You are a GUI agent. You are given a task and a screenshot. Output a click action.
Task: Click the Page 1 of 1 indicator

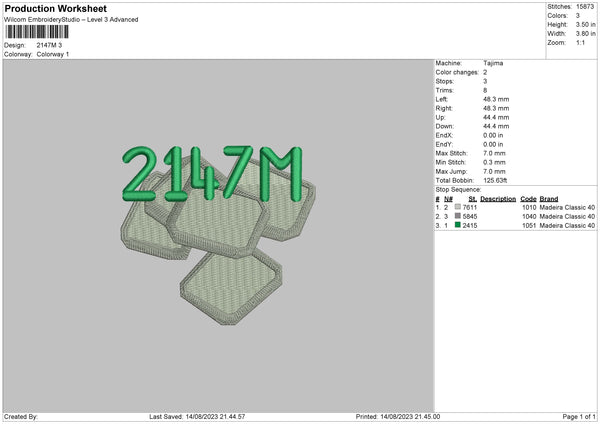point(579,416)
